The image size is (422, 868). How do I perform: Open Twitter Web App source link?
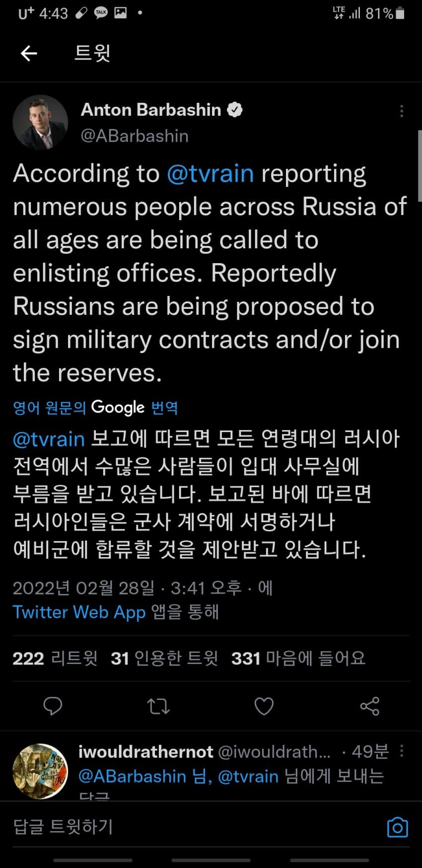pos(79,612)
